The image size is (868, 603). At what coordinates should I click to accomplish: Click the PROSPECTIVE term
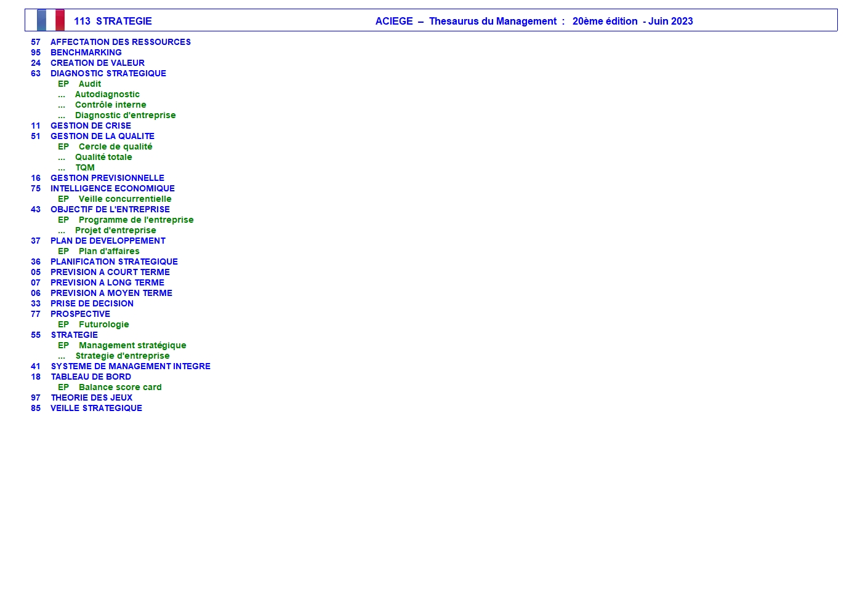point(80,314)
